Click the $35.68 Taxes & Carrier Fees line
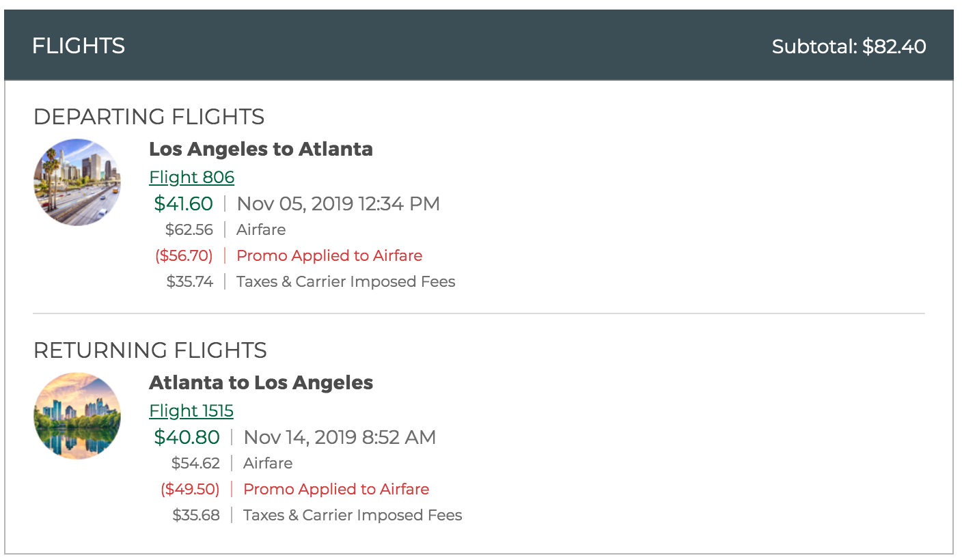This screenshot has width=962, height=560. coord(318,515)
